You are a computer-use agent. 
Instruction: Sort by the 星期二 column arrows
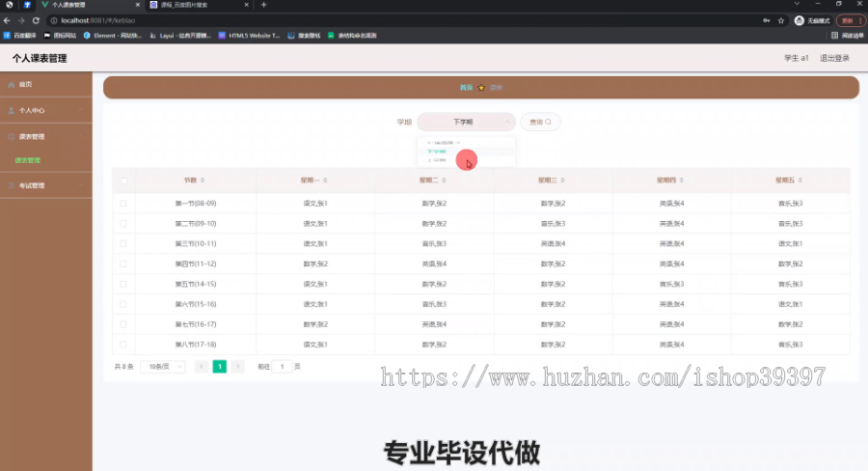click(x=444, y=180)
